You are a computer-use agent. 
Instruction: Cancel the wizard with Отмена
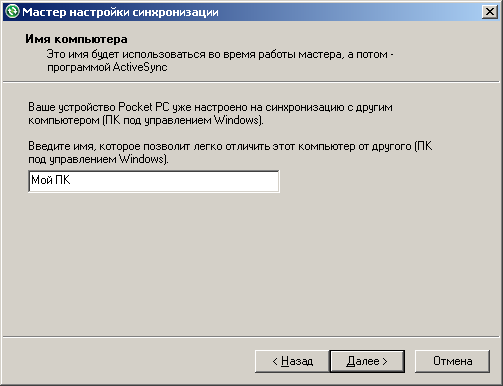click(x=452, y=361)
